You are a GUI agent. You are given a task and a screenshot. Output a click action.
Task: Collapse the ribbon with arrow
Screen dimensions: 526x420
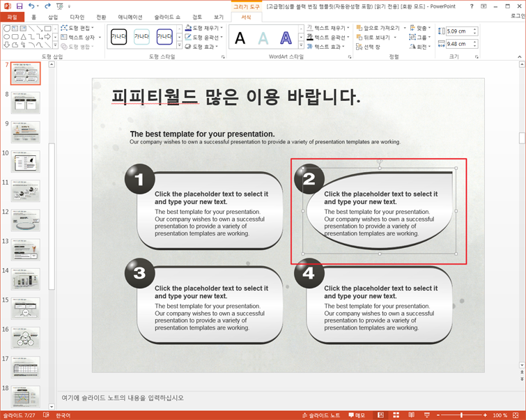[520, 56]
